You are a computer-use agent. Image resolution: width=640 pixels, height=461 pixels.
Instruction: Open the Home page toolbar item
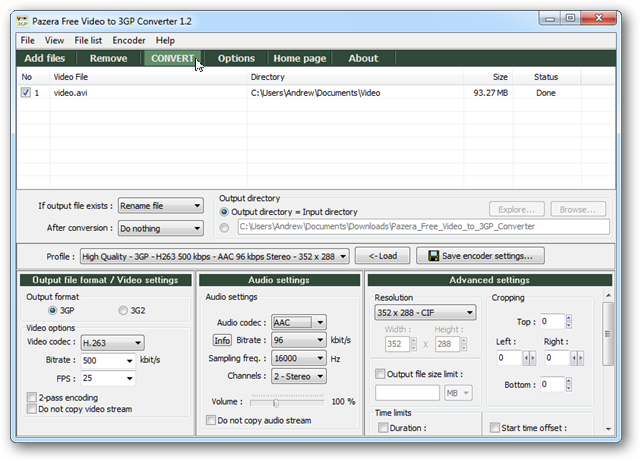coord(300,59)
